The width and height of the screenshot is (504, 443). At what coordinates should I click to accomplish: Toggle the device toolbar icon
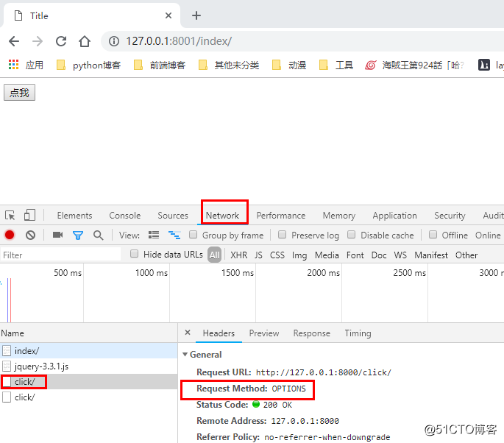[x=29, y=215]
